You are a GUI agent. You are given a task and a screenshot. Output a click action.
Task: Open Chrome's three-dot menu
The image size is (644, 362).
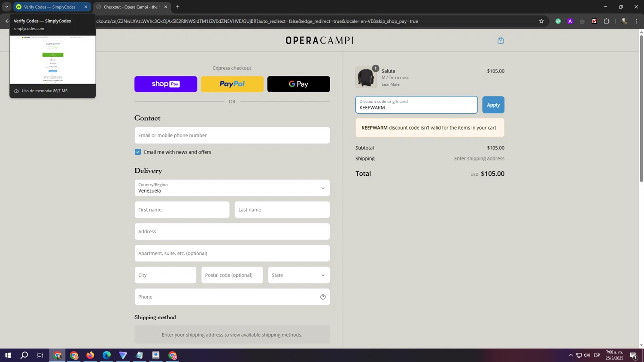pos(637,21)
